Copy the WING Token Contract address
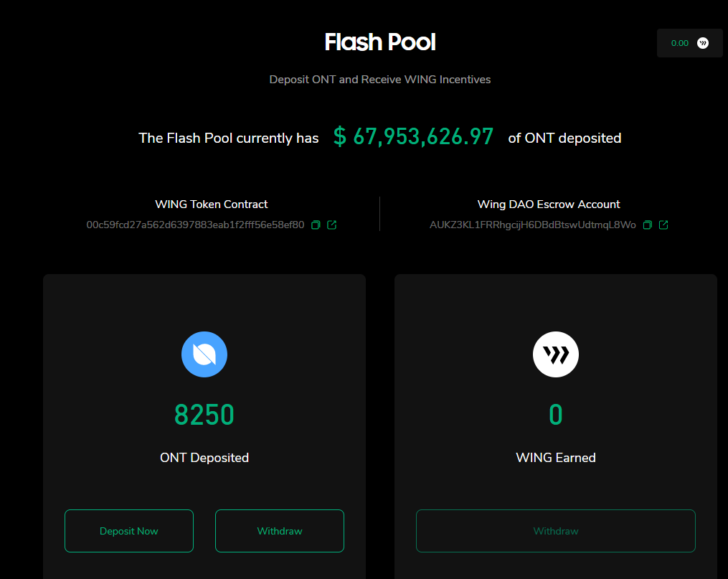 pos(316,225)
